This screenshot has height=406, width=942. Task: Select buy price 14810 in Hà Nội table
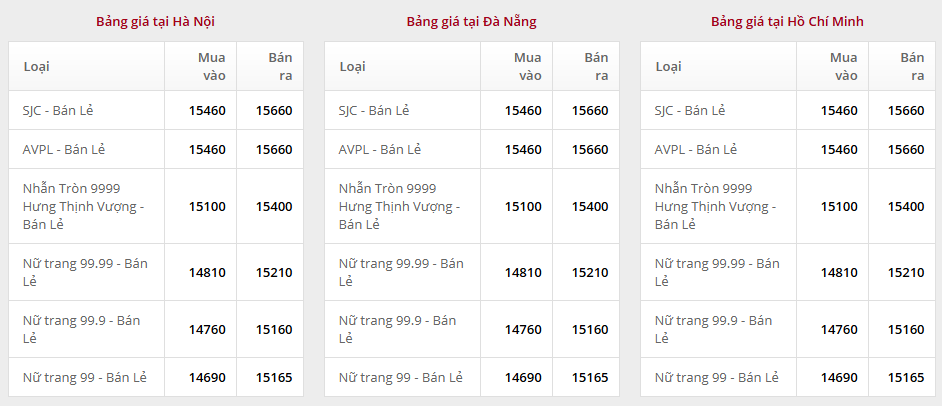coord(207,272)
